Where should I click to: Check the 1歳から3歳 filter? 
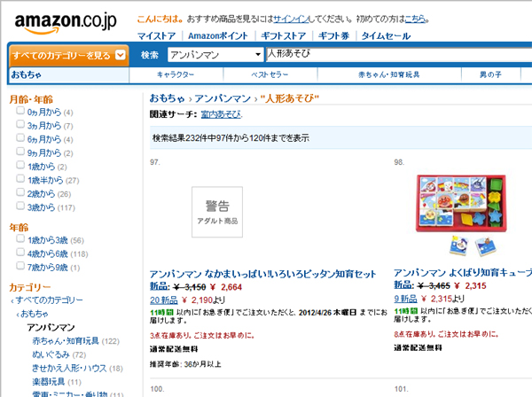pos(20,238)
